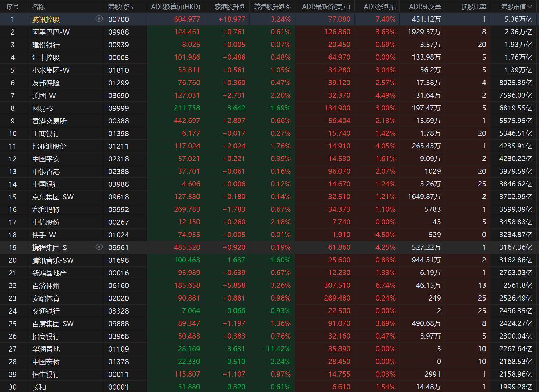Select the 携程集团-S stock name
Screen dimensions: 539x392
49,247
